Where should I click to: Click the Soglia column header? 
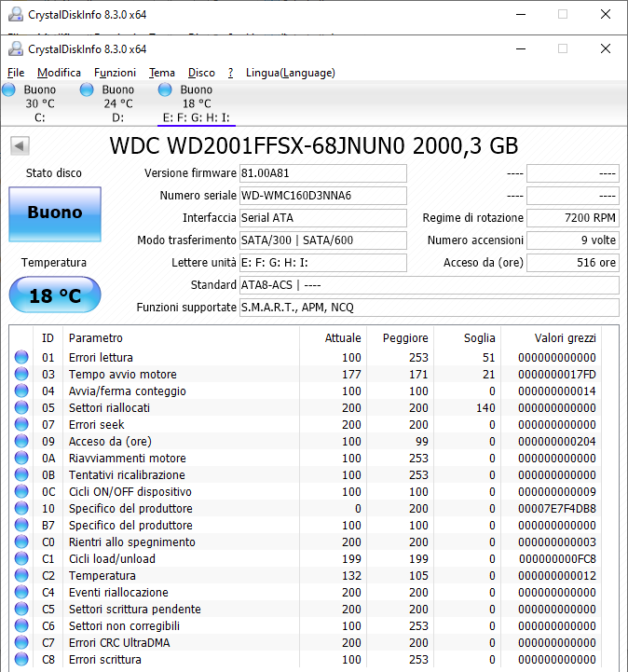[x=468, y=337]
